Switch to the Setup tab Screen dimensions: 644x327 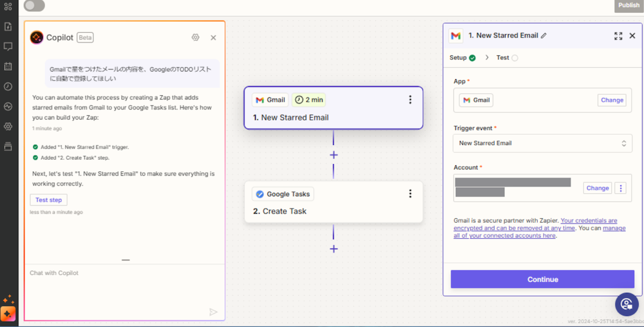tap(462, 57)
